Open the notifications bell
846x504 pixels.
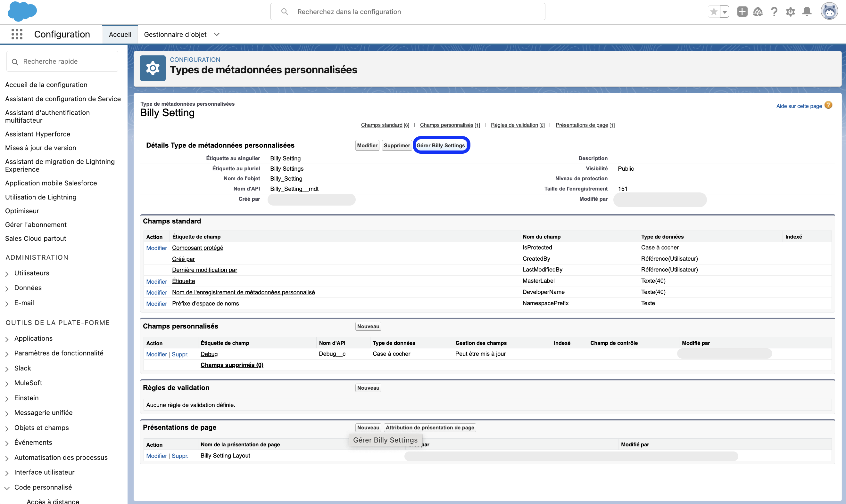click(807, 12)
